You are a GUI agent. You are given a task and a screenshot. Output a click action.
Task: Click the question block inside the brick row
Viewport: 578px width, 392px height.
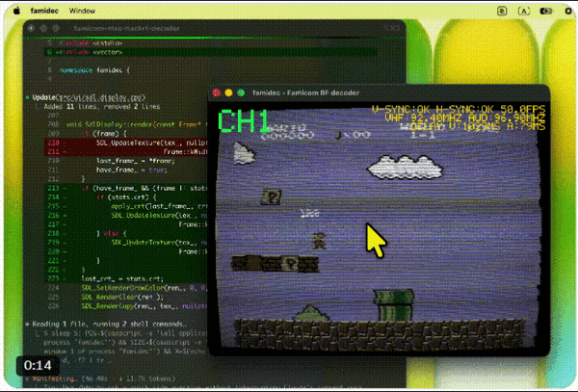pyautogui.click(x=292, y=264)
